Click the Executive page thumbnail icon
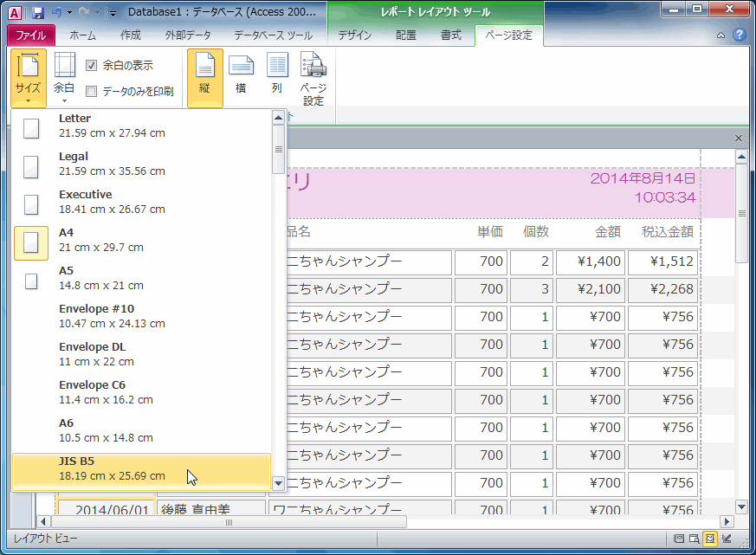 (31, 204)
